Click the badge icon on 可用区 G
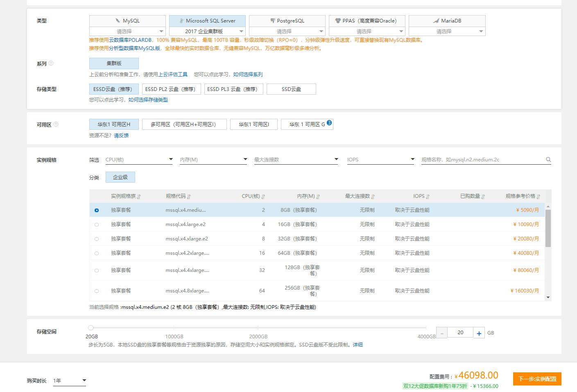This screenshot has width=577, height=392. click(329, 123)
